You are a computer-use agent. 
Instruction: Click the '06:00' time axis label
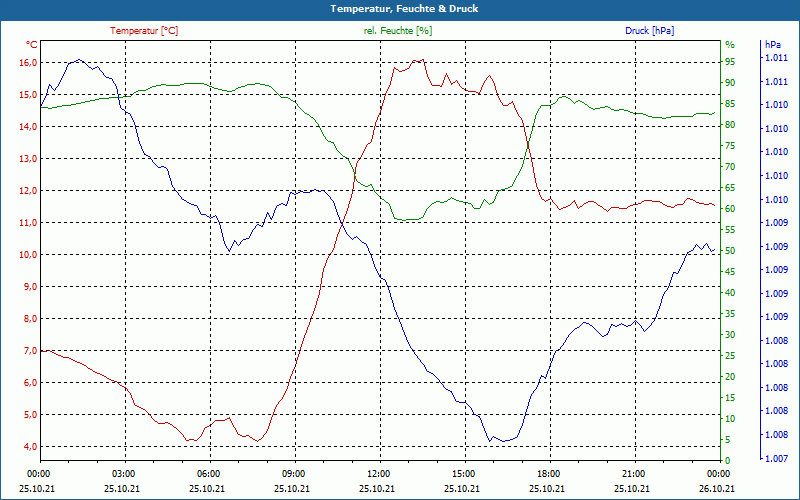tap(208, 474)
